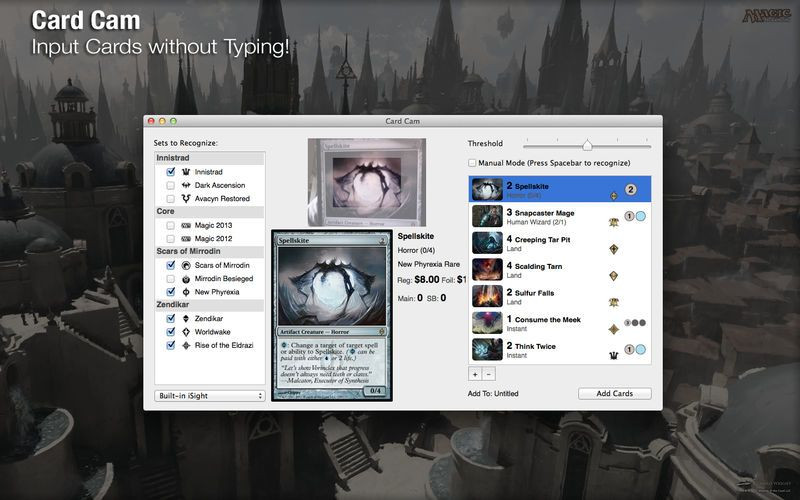Image resolution: width=800 pixels, height=500 pixels.
Task: Click the Zendikar group header
Action: click(x=210, y=305)
